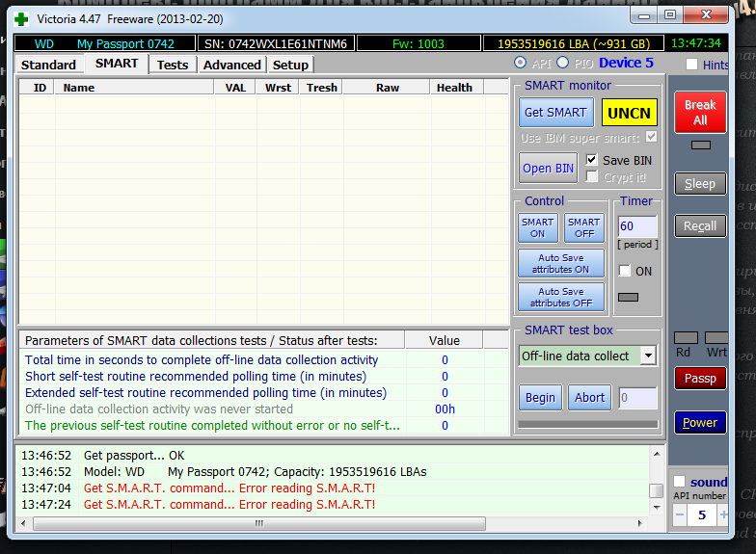Click the yellow UNCN status indicator
This screenshot has width=756, height=554.
(x=629, y=113)
